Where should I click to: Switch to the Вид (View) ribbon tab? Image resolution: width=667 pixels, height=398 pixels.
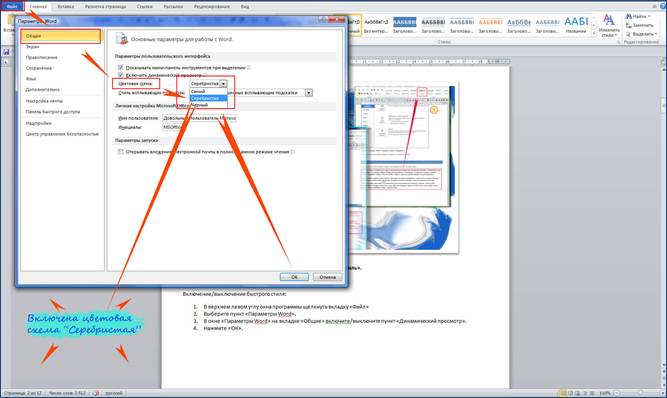(245, 6)
